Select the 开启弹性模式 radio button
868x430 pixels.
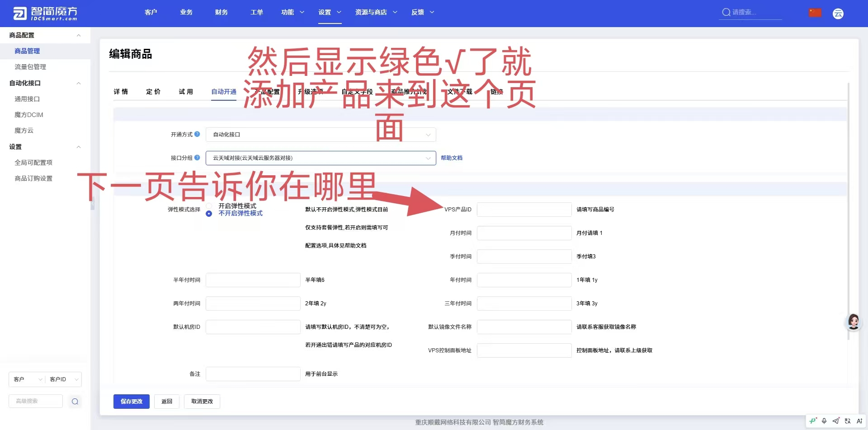pyautogui.click(x=209, y=206)
